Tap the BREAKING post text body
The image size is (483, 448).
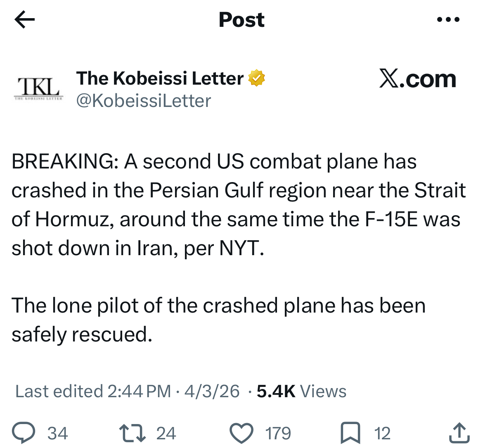(239, 247)
